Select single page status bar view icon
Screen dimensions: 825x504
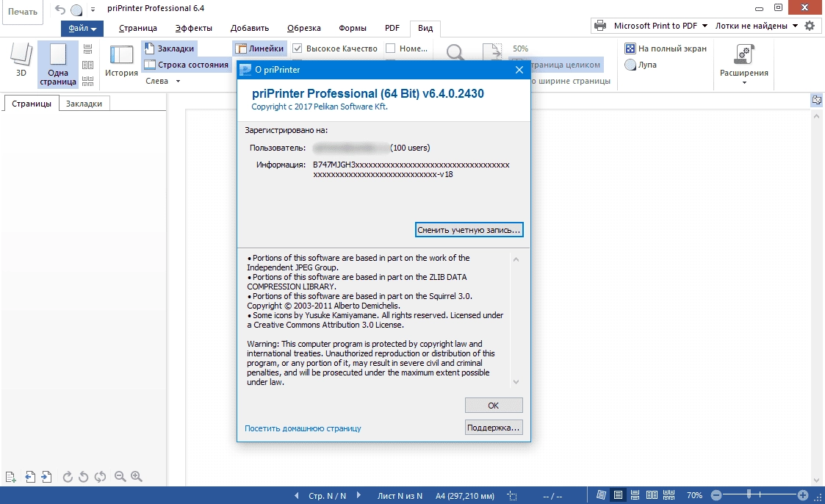pyautogui.click(x=619, y=495)
